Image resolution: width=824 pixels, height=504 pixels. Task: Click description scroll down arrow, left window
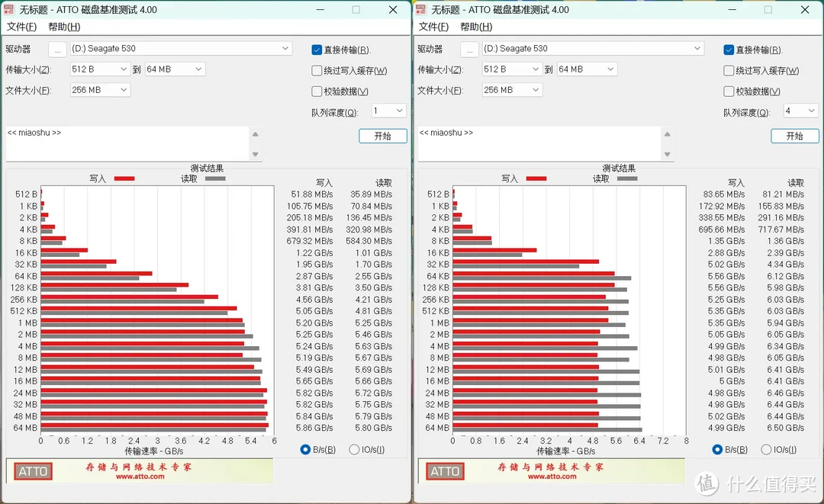coord(256,154)
